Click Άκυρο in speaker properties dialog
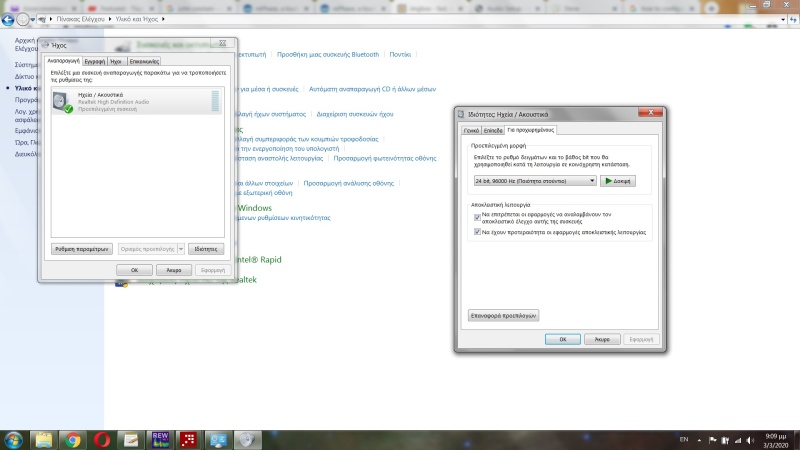The width and height of the screenshot is (800, 450). coord(602,339)
